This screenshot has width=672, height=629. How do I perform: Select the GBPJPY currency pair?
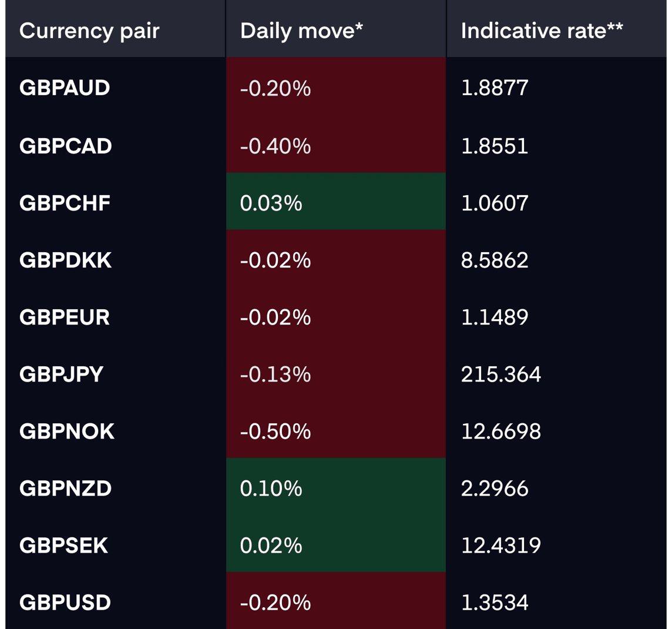pos(61,374)
